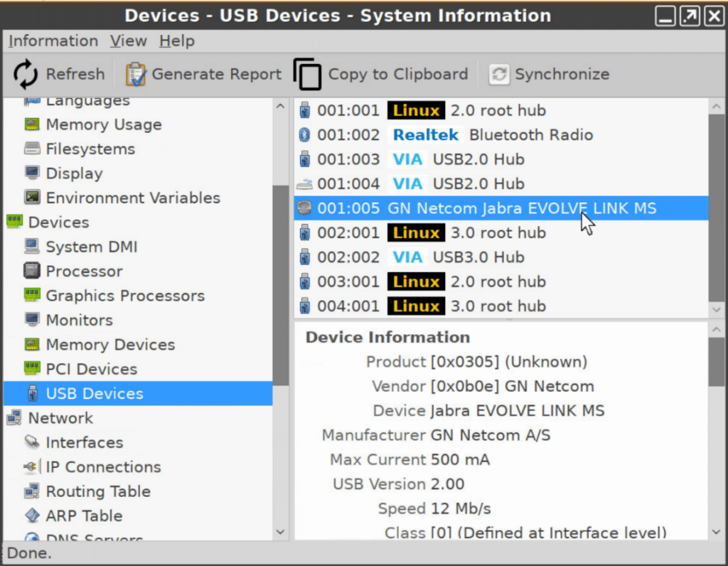
Task: Click the Device Information panel scrollbar thumb
Action: 717,361
